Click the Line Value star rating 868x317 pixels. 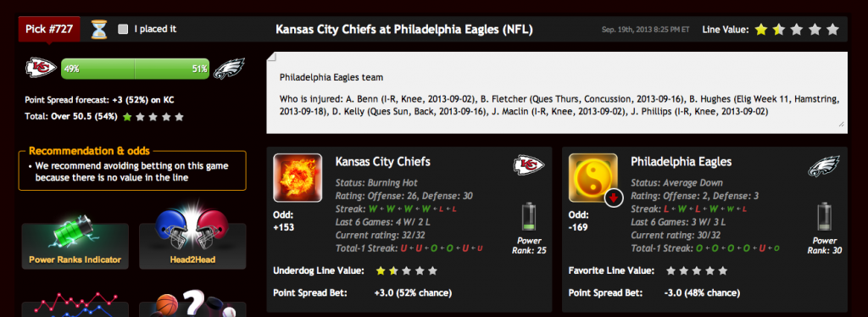(797, 30)
